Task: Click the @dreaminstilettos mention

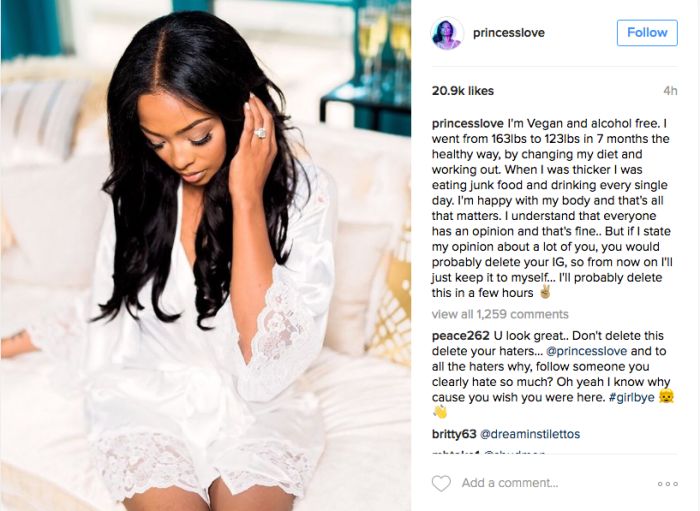Action: (530, 434)
